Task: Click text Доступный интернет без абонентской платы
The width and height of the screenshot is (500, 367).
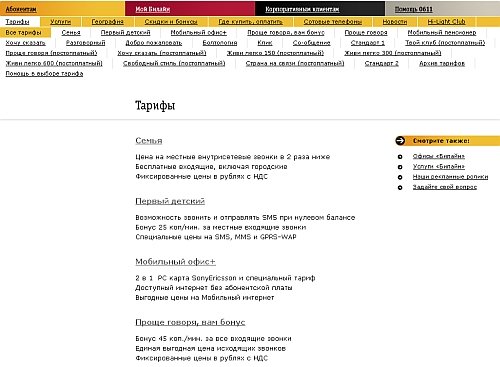Action: click(x=214, y=288)
